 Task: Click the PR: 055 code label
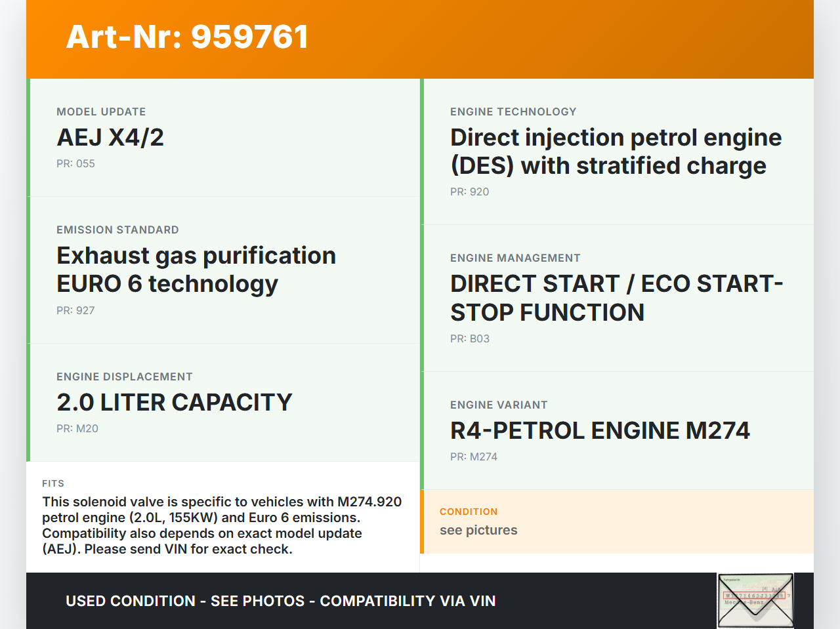75,164
